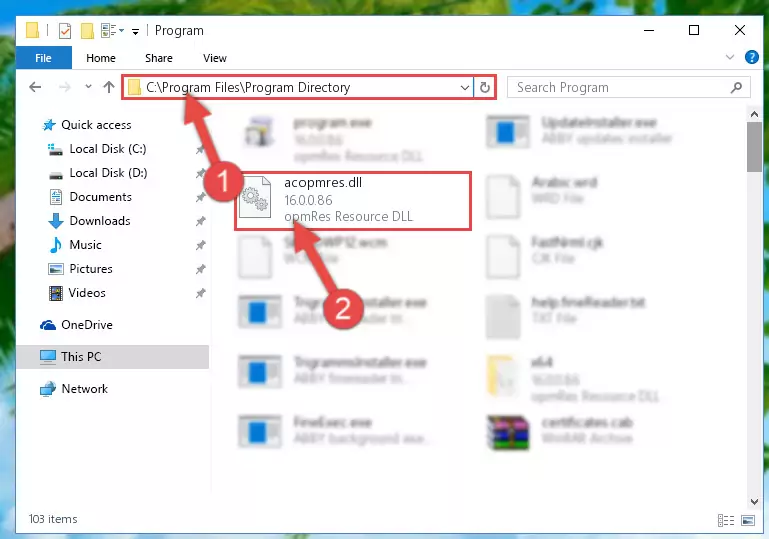This screenshot has height=539, width=769.
Task: Expand the ribbon with the chevron
Action: (x=730, y=57)
